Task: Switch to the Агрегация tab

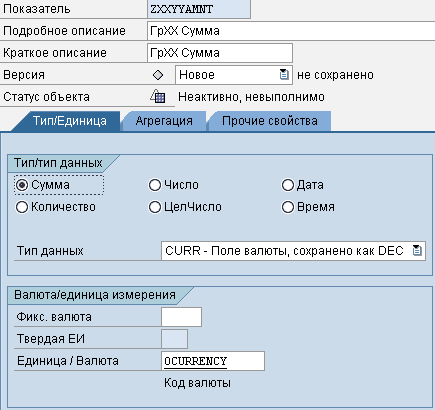Action: pyautogui.click(x=164, y=121)
